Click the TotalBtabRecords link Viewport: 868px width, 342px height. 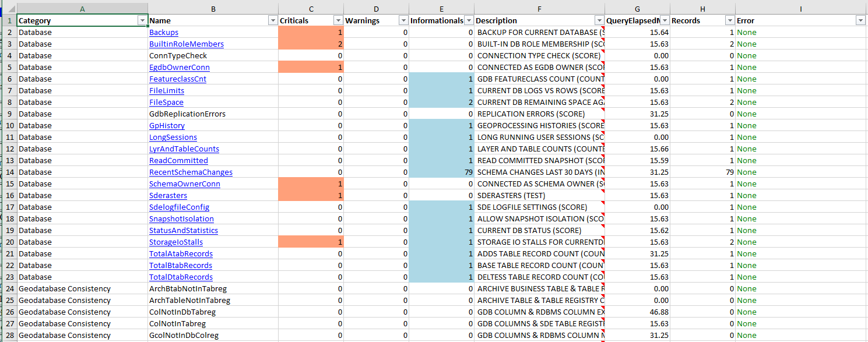pyautogui.click(x=181, y=265)
